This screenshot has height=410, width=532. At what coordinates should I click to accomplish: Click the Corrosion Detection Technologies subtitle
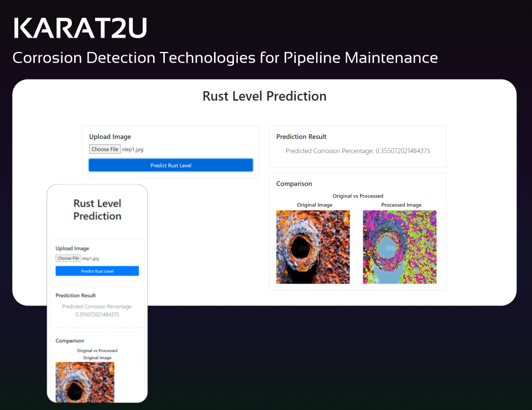(x=225, y=57)
